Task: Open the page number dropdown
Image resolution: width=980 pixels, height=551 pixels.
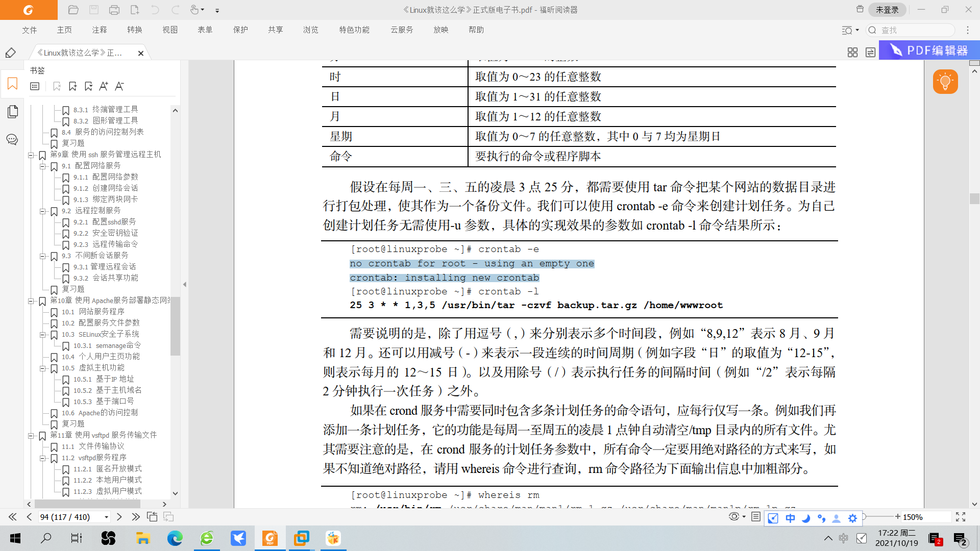Action: (106, 517)
